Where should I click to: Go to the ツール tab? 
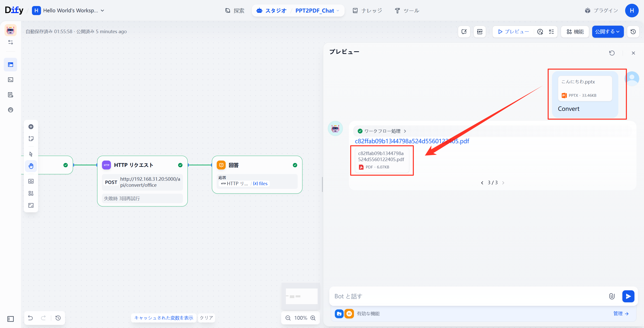coord(407,11)
